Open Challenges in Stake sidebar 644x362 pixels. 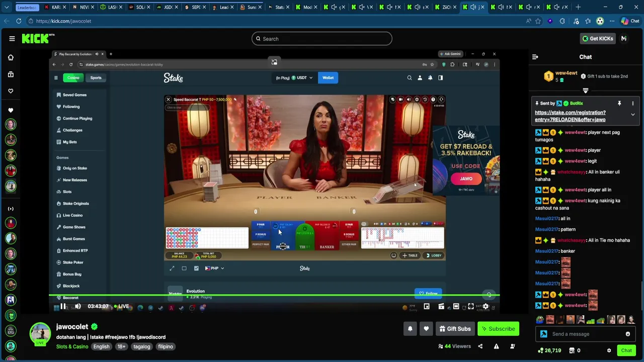[72, 130]
